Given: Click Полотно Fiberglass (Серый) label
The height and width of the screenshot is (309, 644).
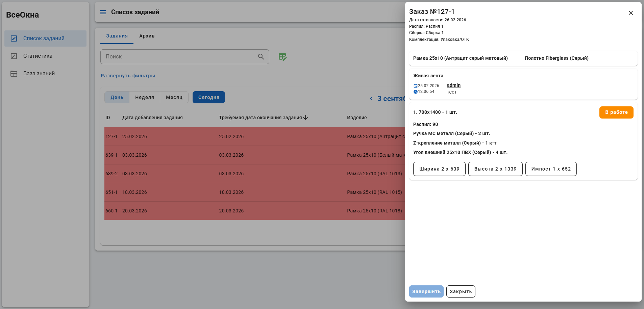Looking at the screenshot, I should point(556,58).
